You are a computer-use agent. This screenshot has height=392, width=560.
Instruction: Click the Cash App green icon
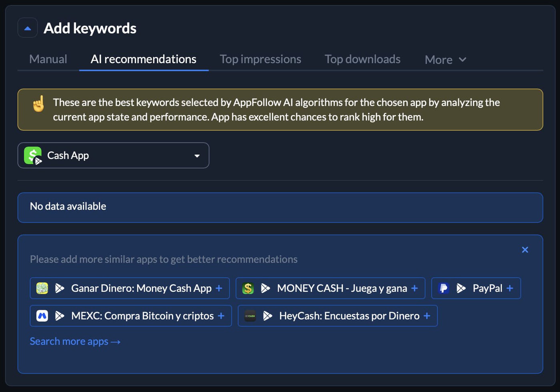(33, 155)
